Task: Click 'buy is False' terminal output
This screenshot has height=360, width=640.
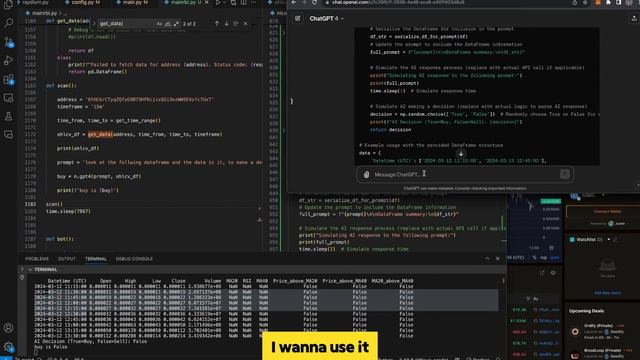Action: pyautogui.click(x=51, y=347)
